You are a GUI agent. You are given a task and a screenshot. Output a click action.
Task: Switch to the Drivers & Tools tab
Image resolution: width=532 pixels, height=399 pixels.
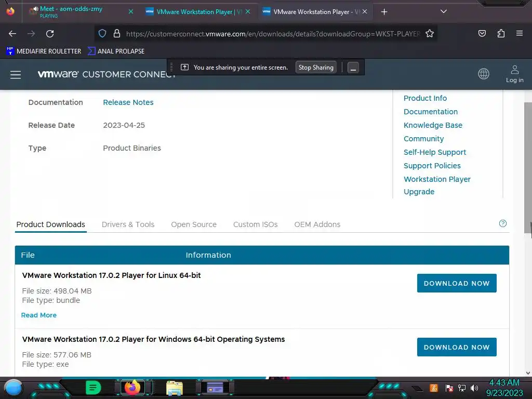click(x=128, y=224)
